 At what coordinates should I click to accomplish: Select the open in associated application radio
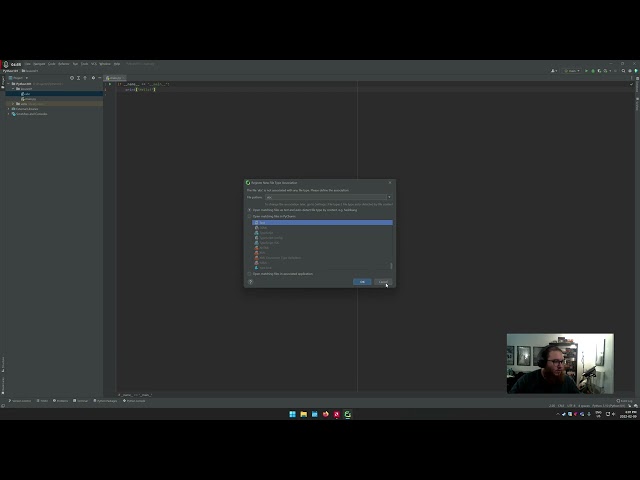(x=249, y=274)
